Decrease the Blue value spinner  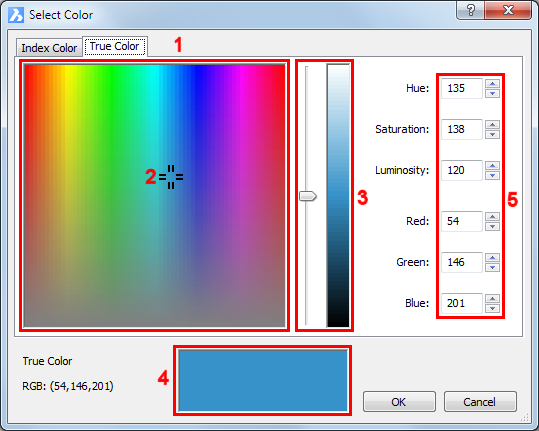pos(492,308)
